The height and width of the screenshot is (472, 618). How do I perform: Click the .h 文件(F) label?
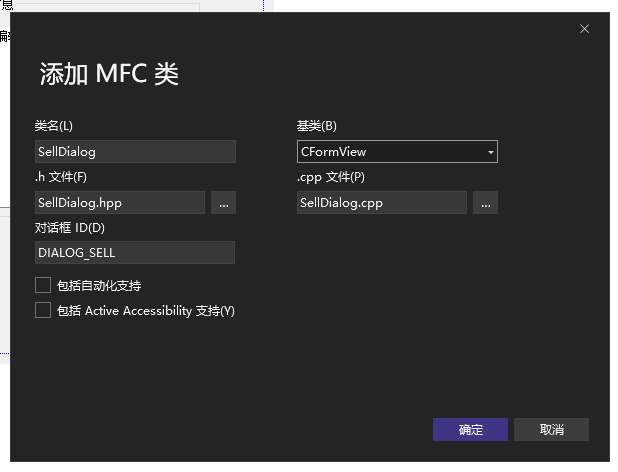(61, 177)
